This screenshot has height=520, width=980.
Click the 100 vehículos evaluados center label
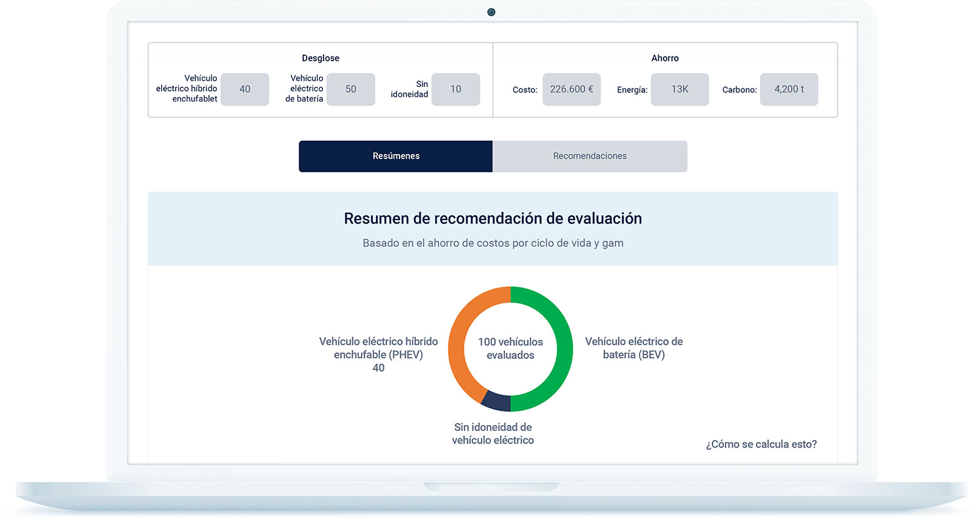(x=510, y=348)
